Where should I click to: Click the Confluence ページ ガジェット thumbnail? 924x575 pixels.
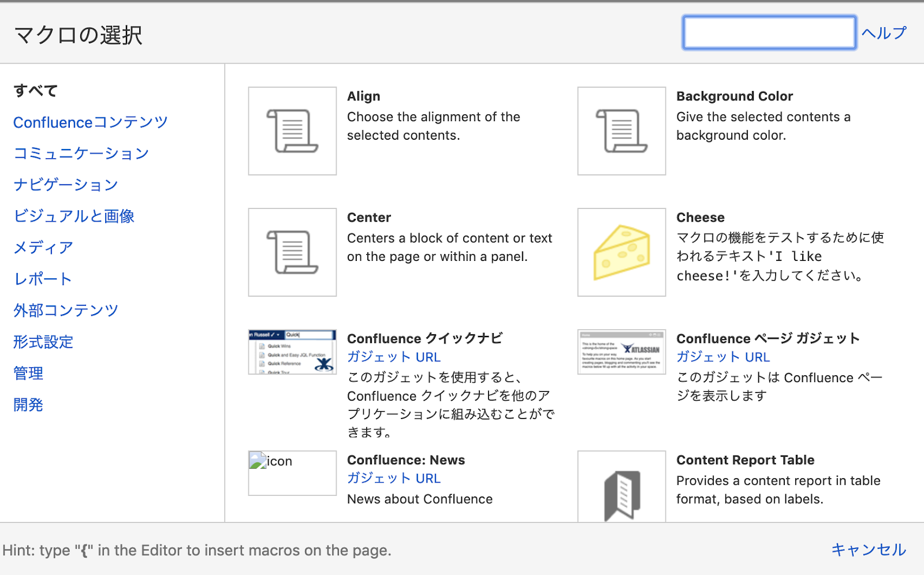click(x=621, y=352)
